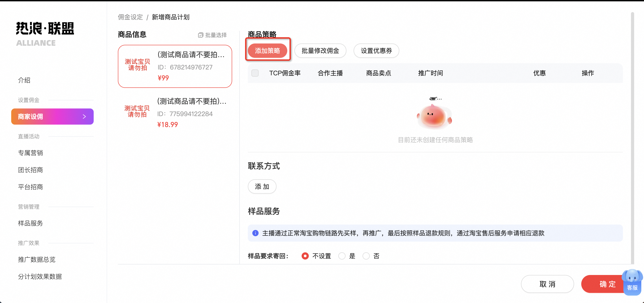
Task: Click the 合作主播 column header
Action: (330, 73)
